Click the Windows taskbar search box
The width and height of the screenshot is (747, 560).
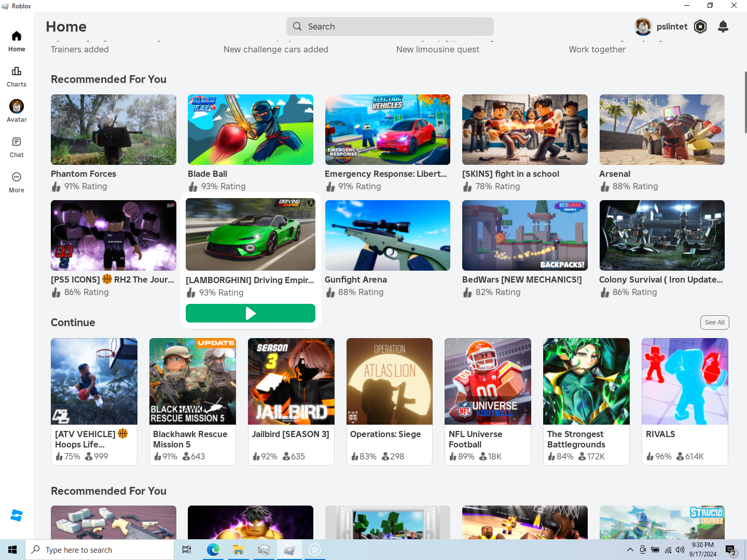(x=100, y=550)
